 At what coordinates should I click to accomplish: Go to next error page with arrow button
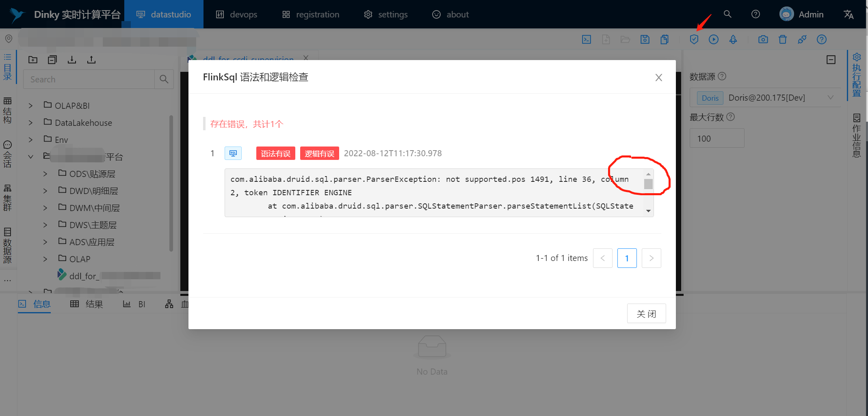pyautogui.click(x=651, y=258)
